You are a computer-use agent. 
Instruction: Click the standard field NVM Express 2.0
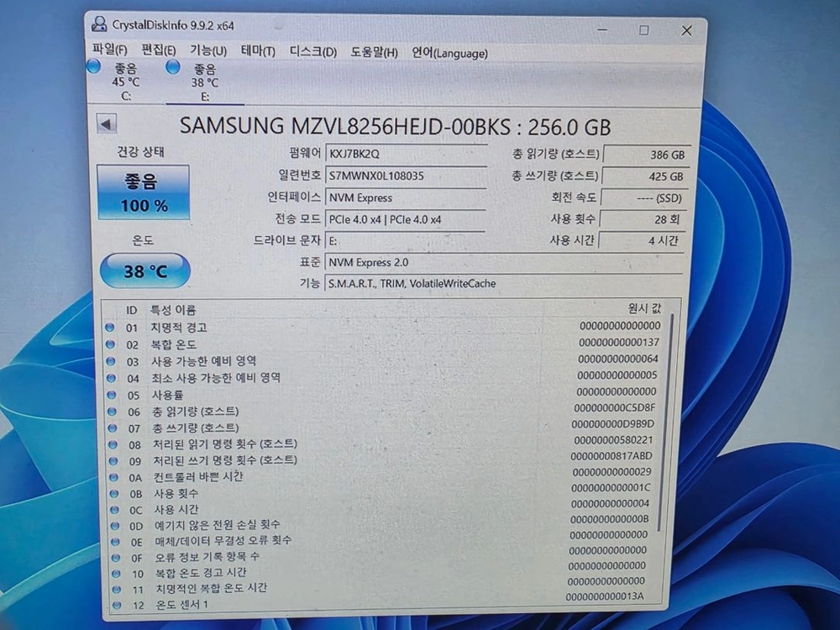click(x=504, y=262)
